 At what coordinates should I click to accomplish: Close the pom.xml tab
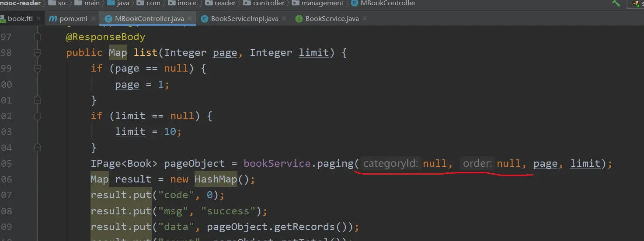[94, 18]
